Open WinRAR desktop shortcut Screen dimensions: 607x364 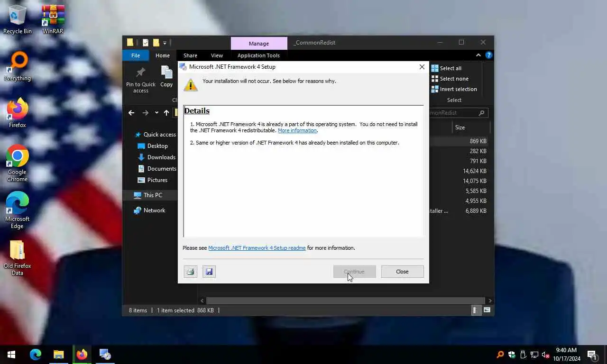(x=53, y=19)
